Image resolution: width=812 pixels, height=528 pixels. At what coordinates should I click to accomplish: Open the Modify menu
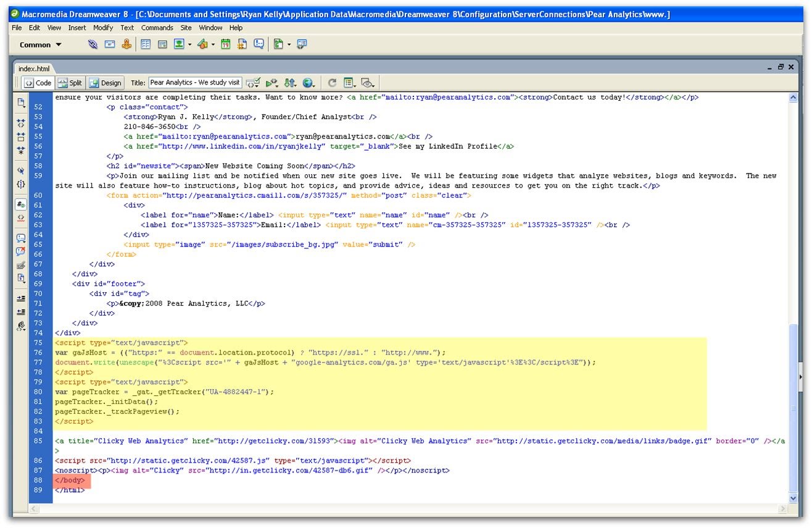(x=103, y=28)
